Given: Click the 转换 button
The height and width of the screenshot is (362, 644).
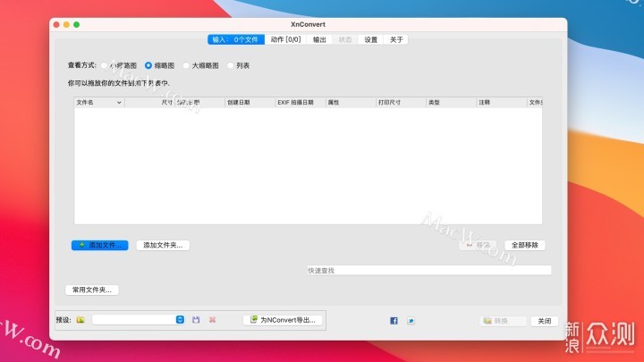Looking at the screenshot, I should (x=503, y=321).
